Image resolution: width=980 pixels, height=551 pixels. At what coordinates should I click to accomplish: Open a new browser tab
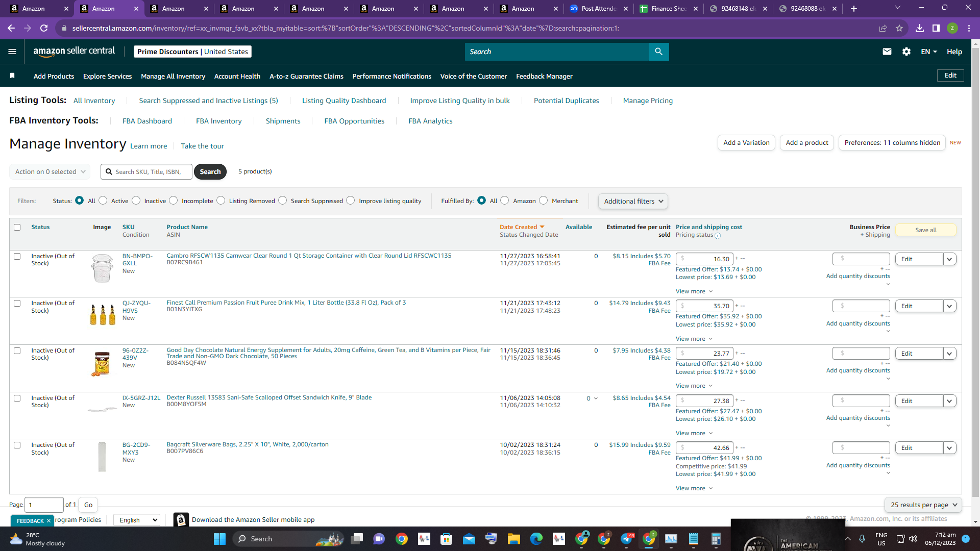pos(854,9)
